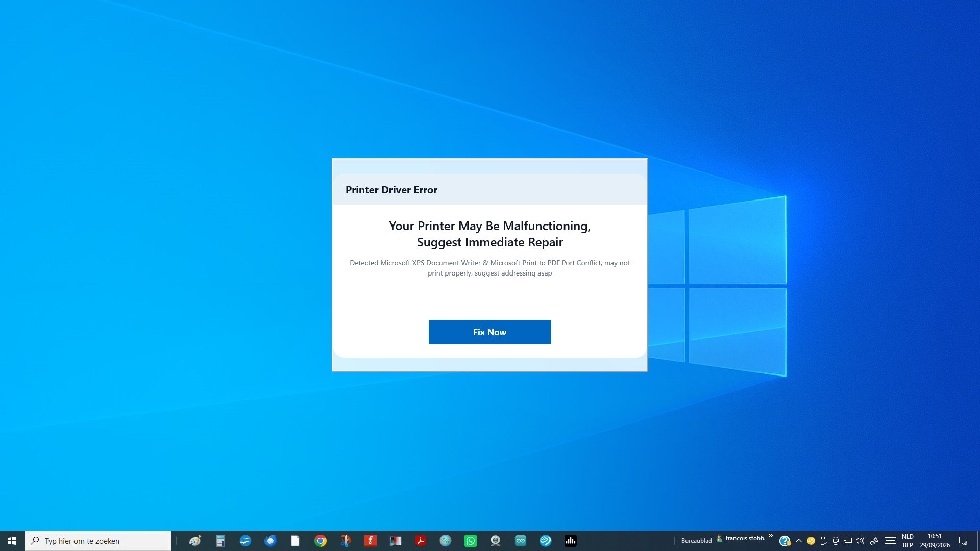The height and width of the screenshot is (551, 980).
Task: Switch the NLD keyboard input language
Action: pos(908,541)
